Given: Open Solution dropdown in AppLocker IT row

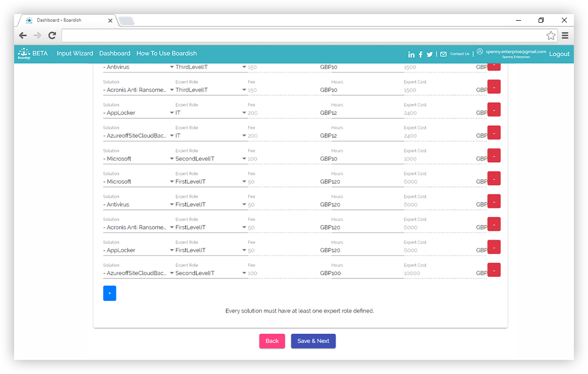Looking at the screenshot, I should [x=139, y=113].
